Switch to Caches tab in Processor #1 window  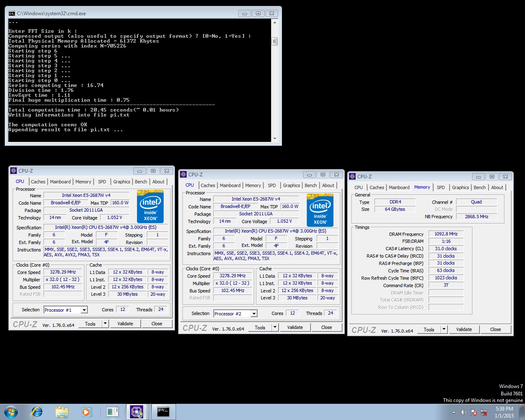click(x=38, y=182)
